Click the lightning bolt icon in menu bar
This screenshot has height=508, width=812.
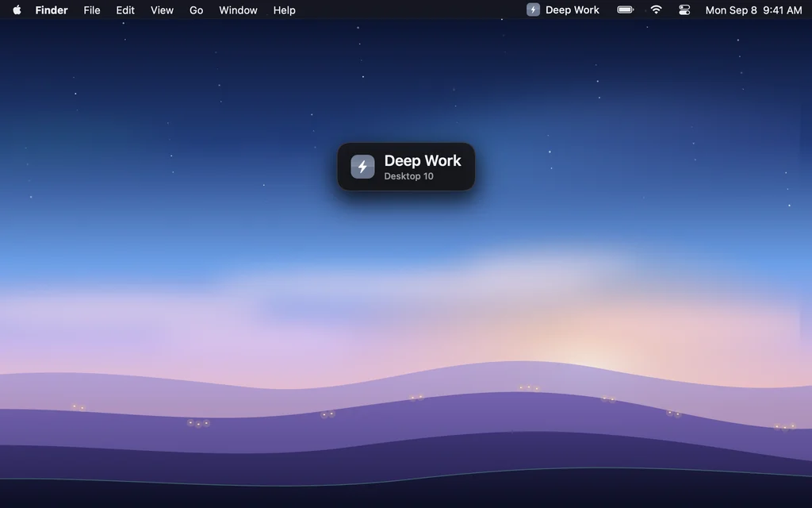click(x=533, y=10)
